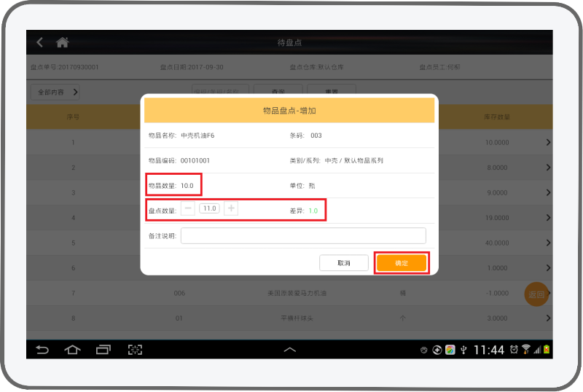Screen dimensions: 583x392
Task: Click the 盘点数量 value field showing 11.0
Action: click(x=210, y=208)
